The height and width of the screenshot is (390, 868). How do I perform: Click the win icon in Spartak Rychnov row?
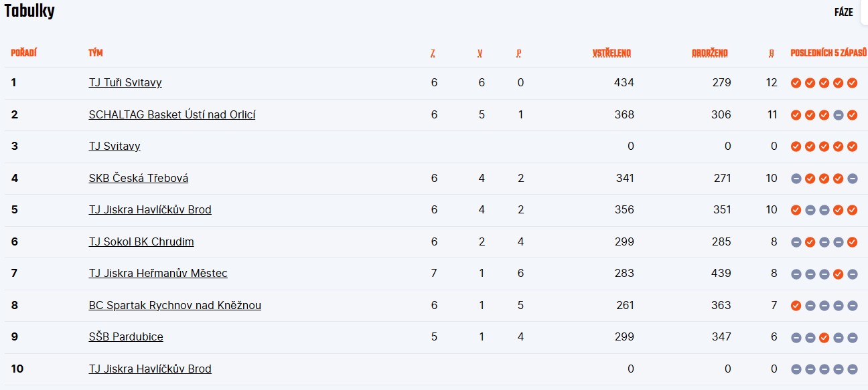(x=796, y=306)
